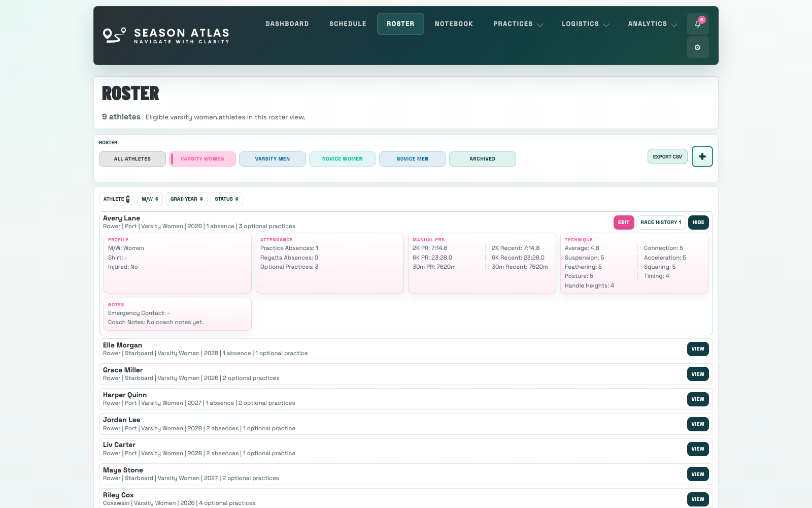Show Archived athletes

tap(483, 159)
